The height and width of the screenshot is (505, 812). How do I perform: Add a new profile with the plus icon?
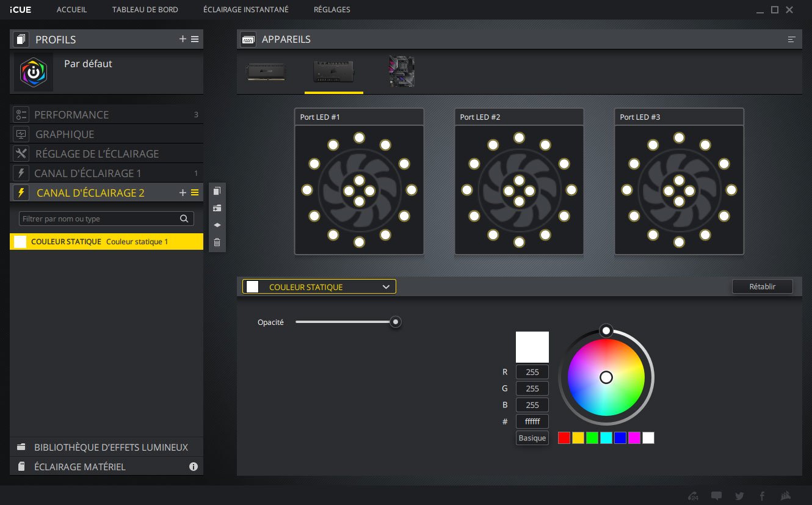183,39
